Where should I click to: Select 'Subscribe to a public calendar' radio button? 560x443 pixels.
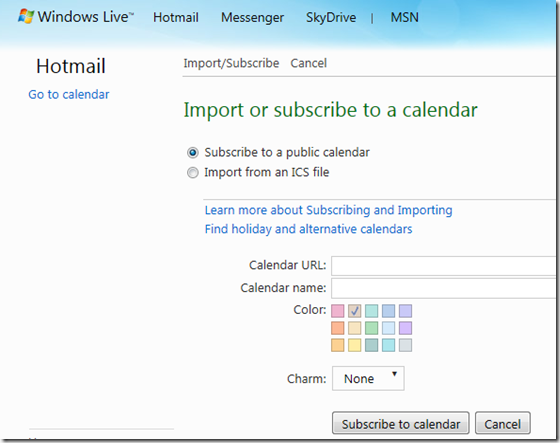pyautogui.click(x=193, y=153)
